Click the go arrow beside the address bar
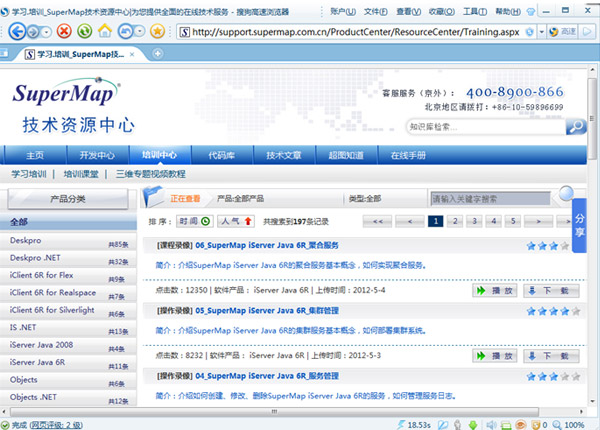The width and height of the screenshot is (600, 430). click(x=587, y=32)
